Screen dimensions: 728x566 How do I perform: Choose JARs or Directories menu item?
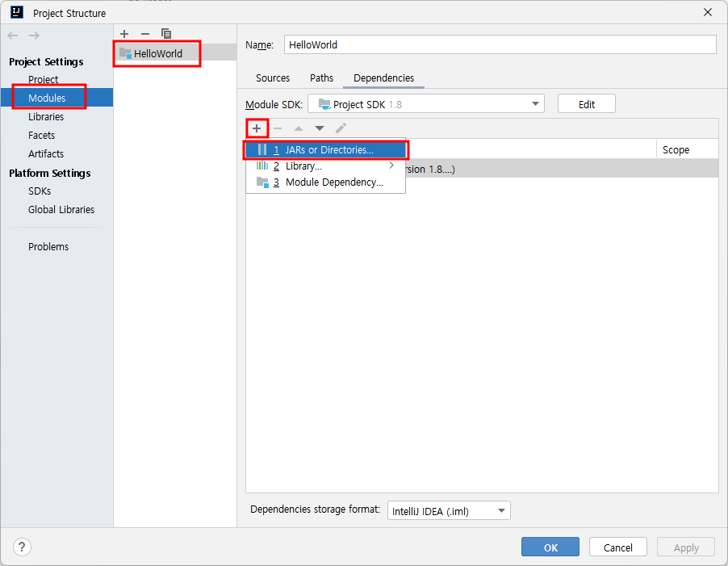coord(325,150)
